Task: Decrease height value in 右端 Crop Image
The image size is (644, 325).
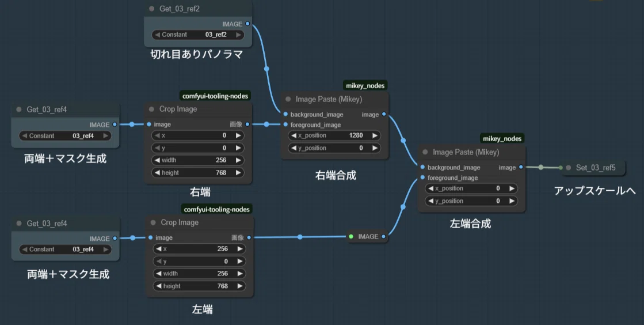Action: point(157,173)
